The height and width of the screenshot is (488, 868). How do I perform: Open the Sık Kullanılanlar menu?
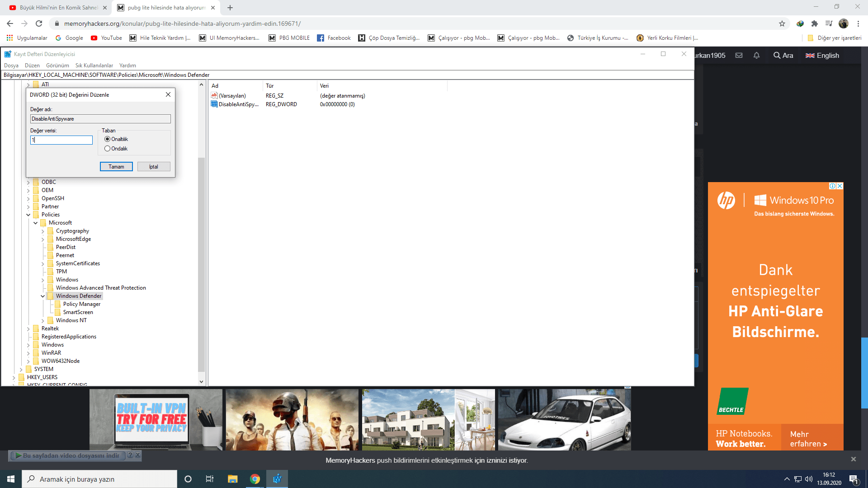94,66
